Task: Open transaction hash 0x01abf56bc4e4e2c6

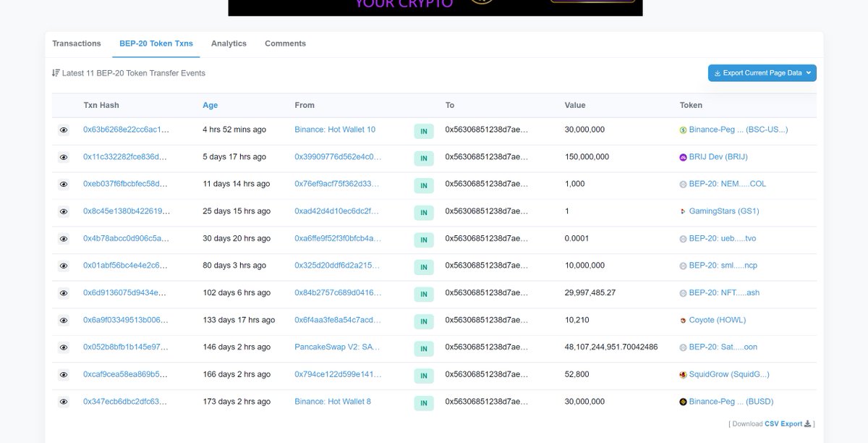Action: coord(126,266)
